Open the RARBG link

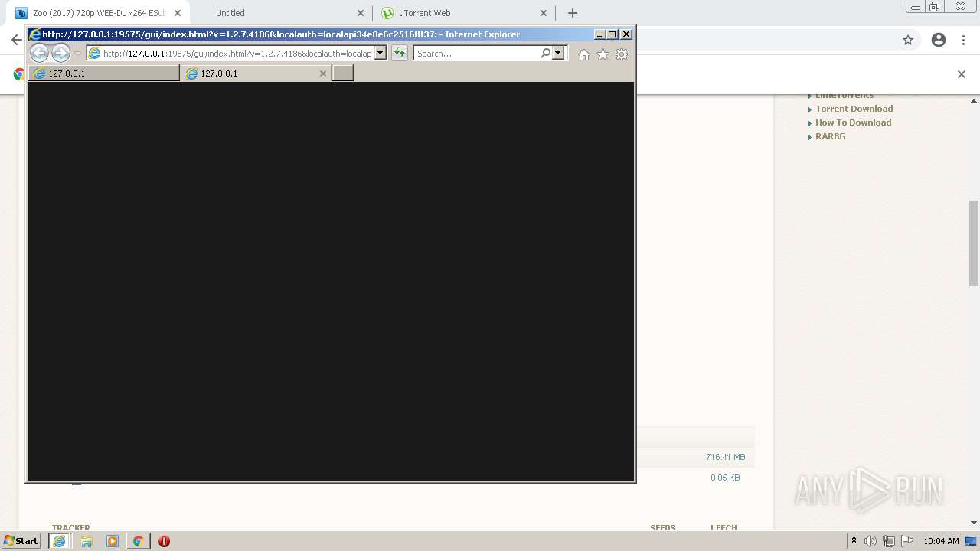(x=830, y=136)
